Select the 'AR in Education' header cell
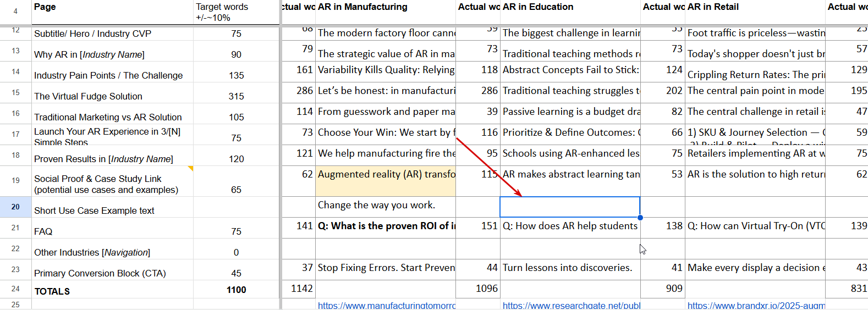This screenshot has height=310, width=868. (x=570, y=7)
